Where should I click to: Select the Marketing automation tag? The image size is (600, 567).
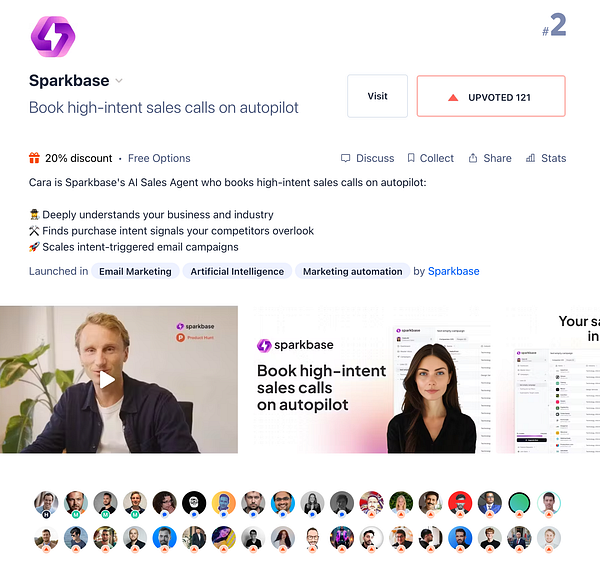[352, 271]
